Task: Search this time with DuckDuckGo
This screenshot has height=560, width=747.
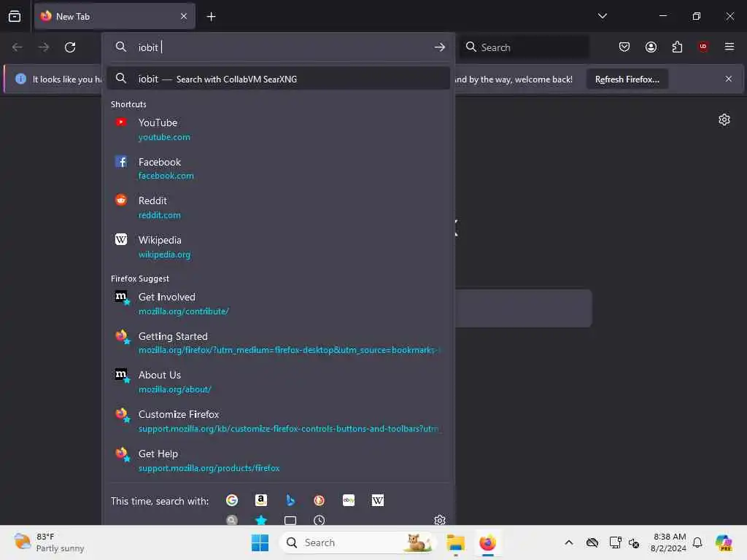Action: (320, 500)
